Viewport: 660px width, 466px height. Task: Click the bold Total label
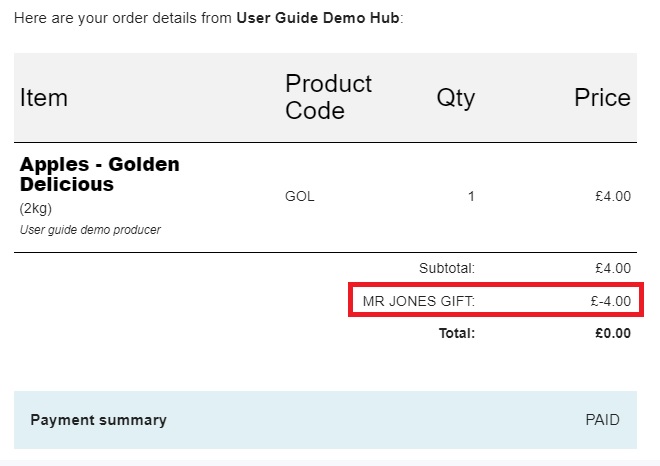point(457,333)
